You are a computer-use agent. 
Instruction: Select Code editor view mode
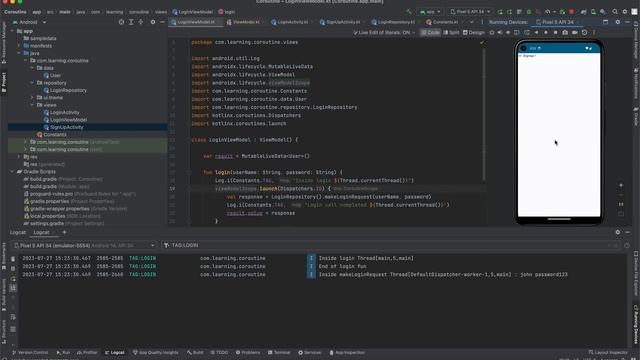431,33
